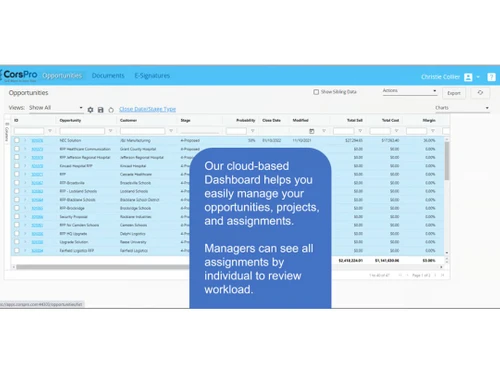Go to last page arrow in pager
Image resolution: width=500 pixels, height=375 pixels.
442,275
